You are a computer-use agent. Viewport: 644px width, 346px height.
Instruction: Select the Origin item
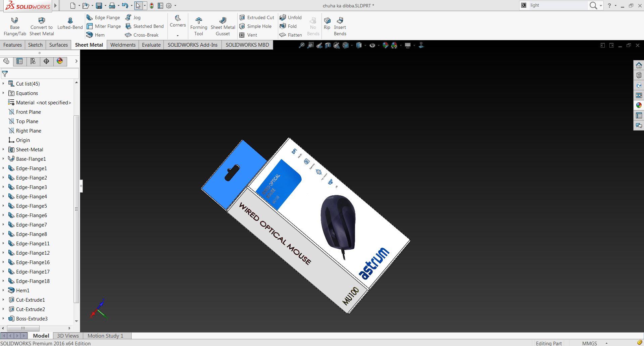tap(19, 140)
